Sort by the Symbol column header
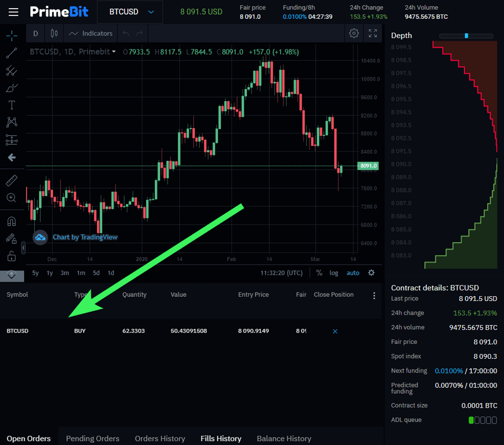 (x=17, y=295)
